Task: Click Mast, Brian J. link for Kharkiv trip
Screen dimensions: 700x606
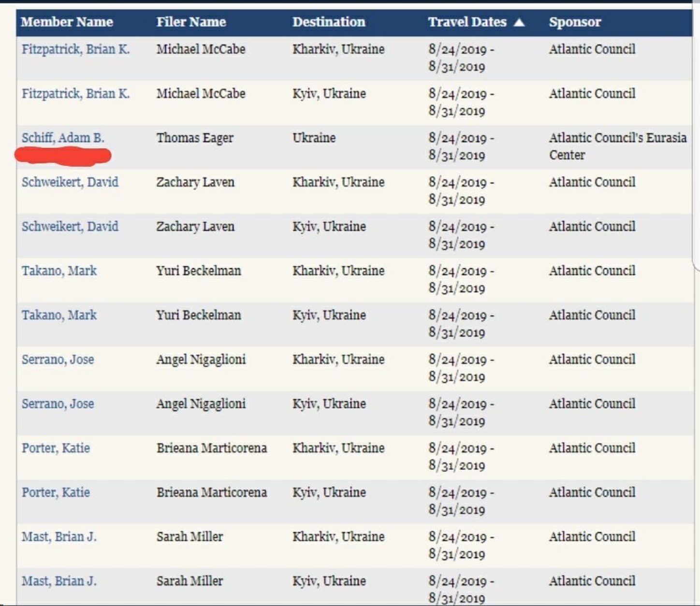Action: (x=59, y=537)
